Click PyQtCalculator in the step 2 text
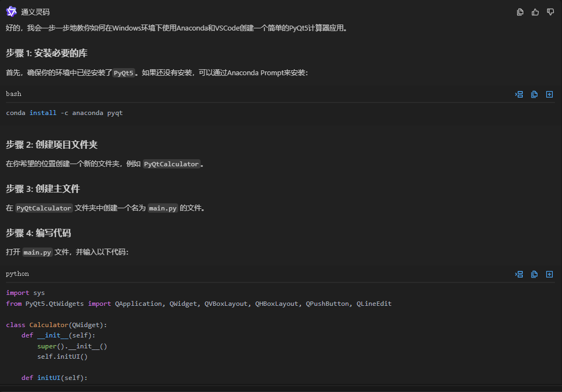The height and width of the screenshot is (392, 562). point(171,164)
